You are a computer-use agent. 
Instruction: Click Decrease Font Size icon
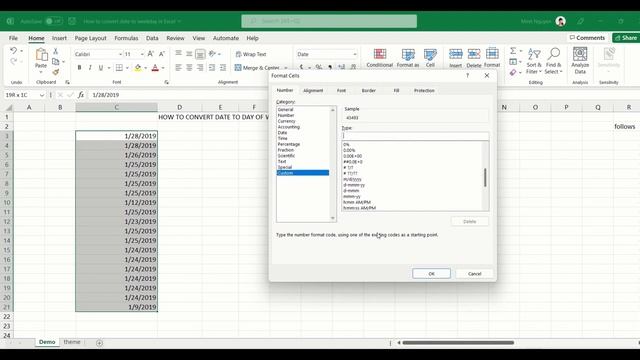pyautogui.click(x=162, y=54)
